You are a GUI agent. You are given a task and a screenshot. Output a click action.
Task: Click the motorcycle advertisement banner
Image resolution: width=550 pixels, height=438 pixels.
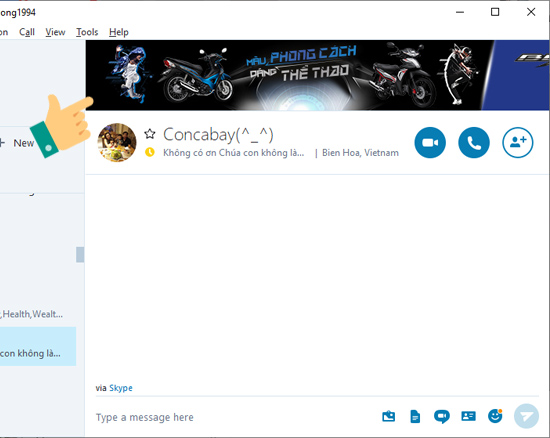(x=317, y=75)
